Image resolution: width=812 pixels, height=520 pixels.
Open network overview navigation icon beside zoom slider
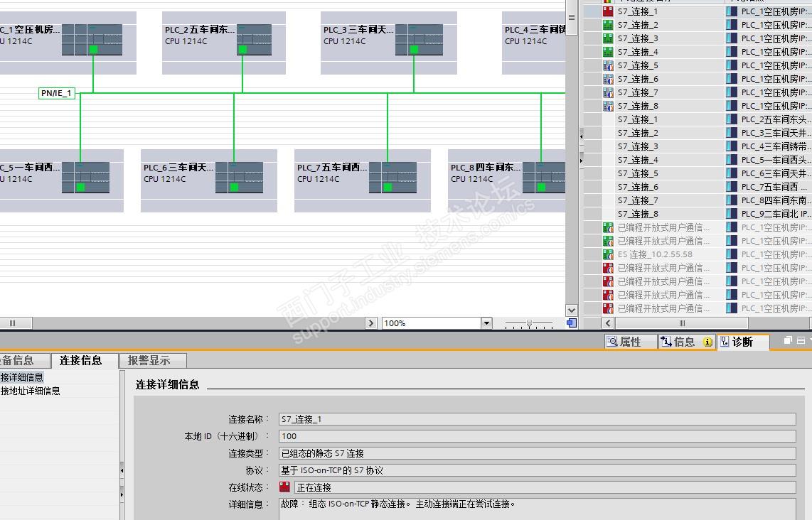571,323
